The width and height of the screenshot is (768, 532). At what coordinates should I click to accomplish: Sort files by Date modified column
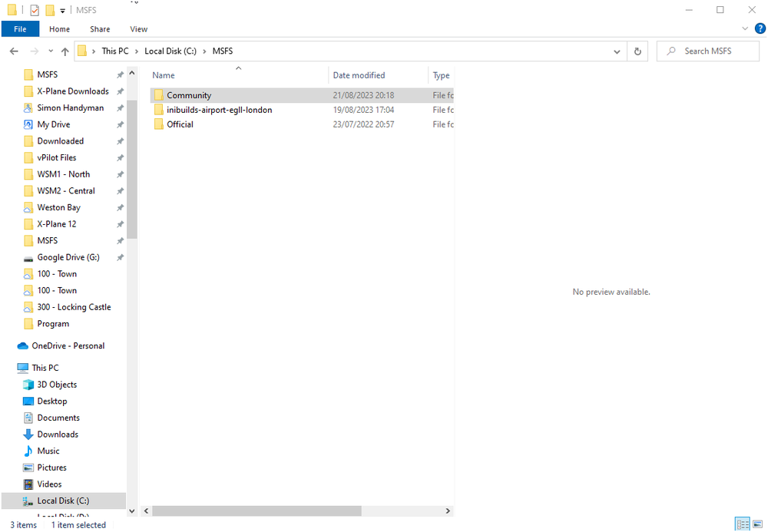click(359, 75)
